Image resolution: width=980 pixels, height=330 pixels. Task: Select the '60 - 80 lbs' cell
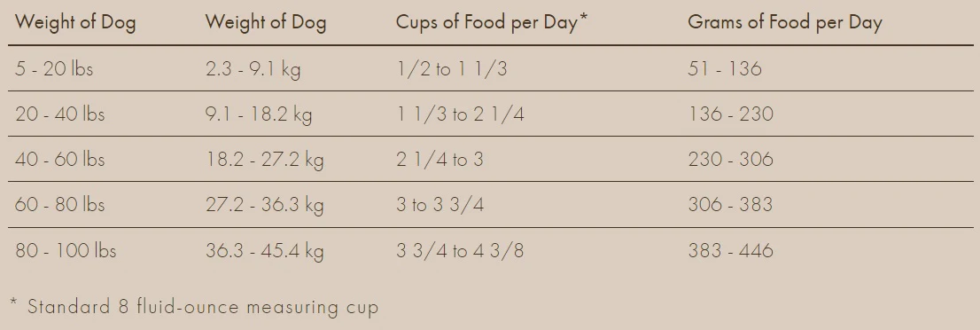(60, 205)
